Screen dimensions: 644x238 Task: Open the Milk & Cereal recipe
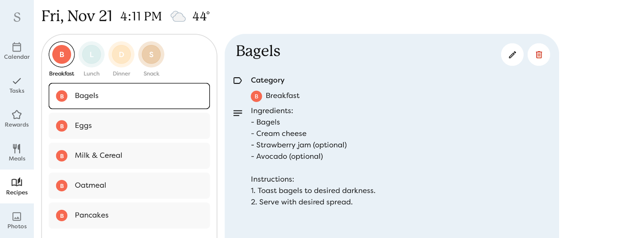pos(129,155)
